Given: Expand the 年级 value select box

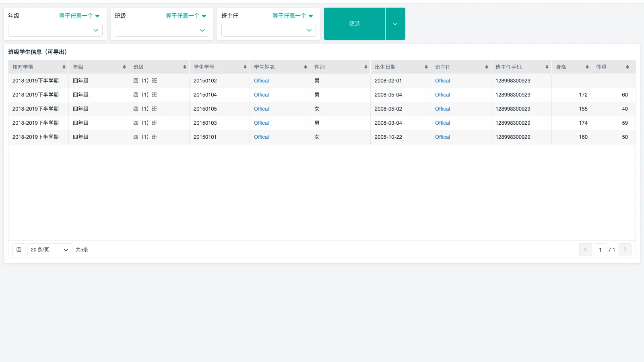Looking at the screenshot, I should tap(55, 30).
